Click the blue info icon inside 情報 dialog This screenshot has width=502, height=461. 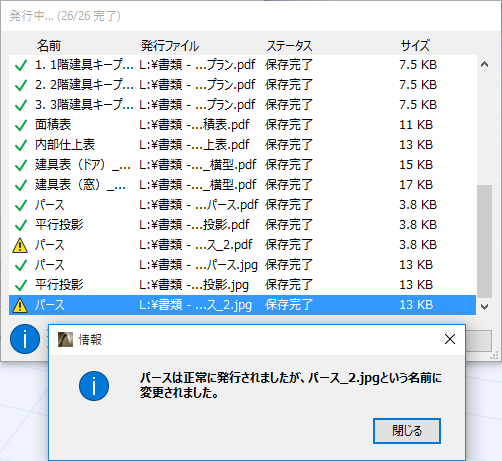(94, 386)
